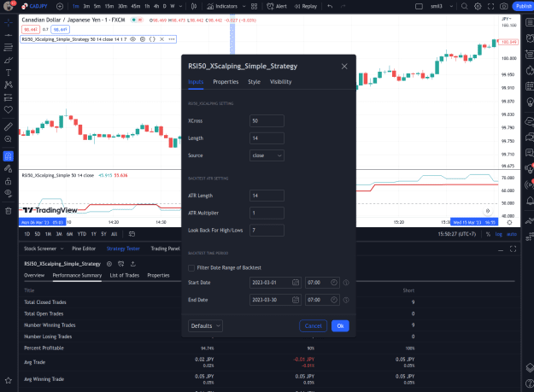The width and height of the screenshot is (534, 392).
Task: Open the patterns tool
Action: click(x=9, y=85)
